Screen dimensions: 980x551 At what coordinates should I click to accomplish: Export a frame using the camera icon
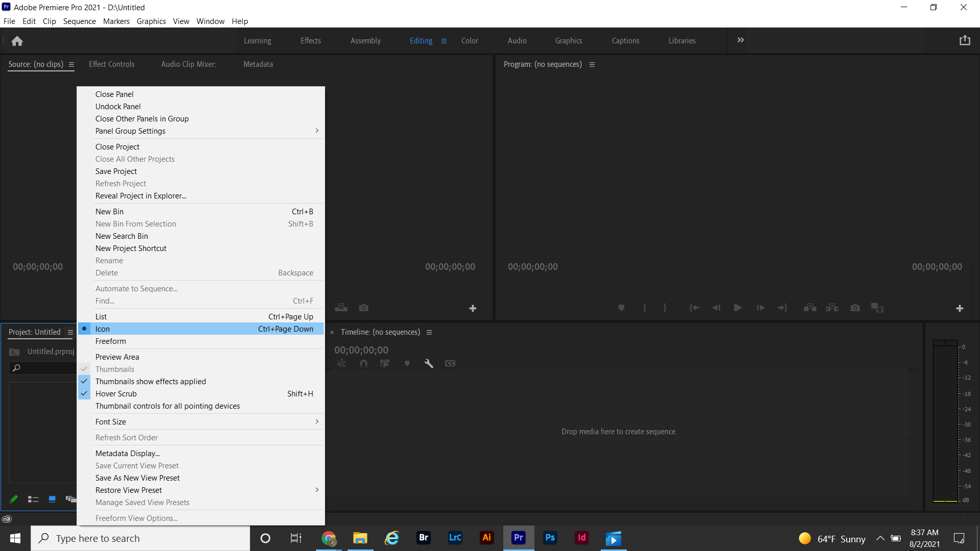pos(855,308)
